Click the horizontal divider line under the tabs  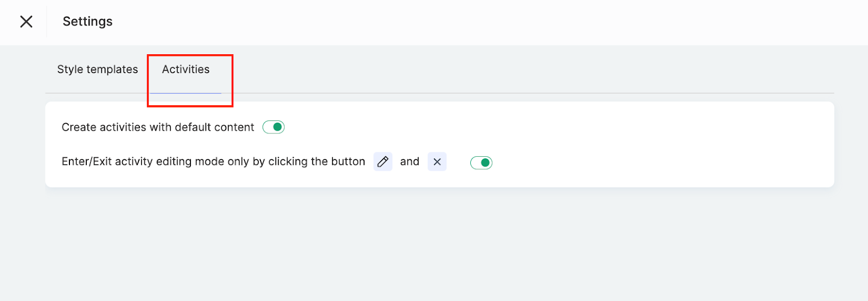[488, 93]
